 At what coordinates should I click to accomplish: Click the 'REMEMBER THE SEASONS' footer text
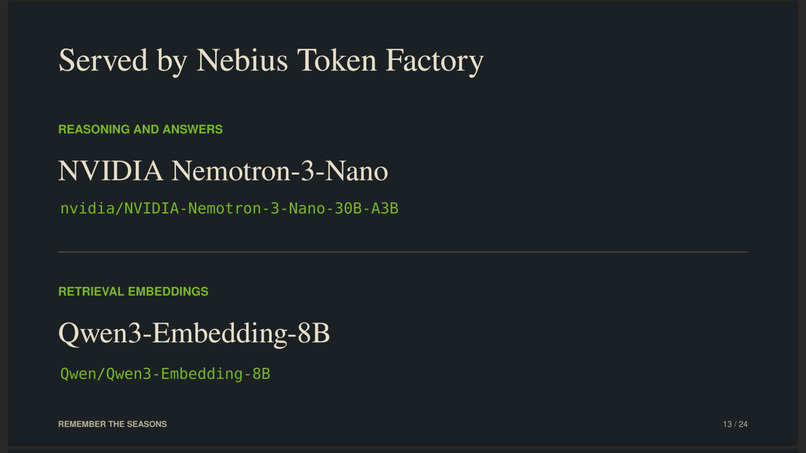pos(113,424)
